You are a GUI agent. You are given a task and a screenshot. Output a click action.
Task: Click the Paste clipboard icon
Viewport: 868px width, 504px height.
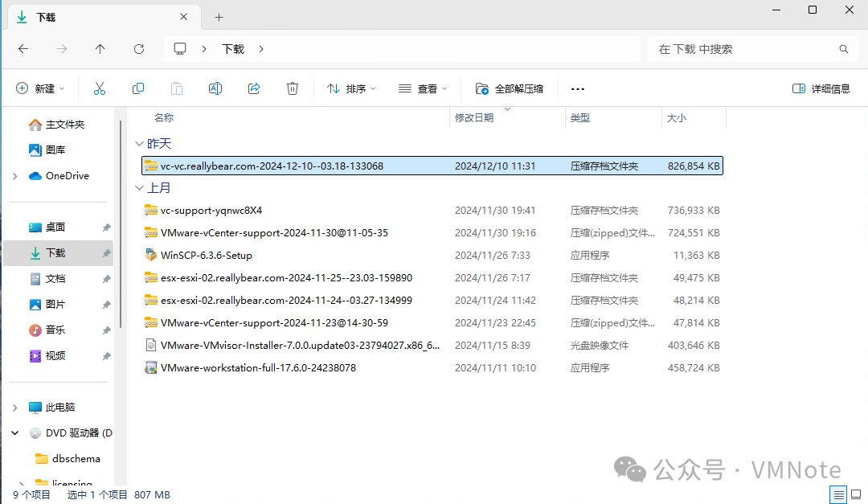point(177,88)
